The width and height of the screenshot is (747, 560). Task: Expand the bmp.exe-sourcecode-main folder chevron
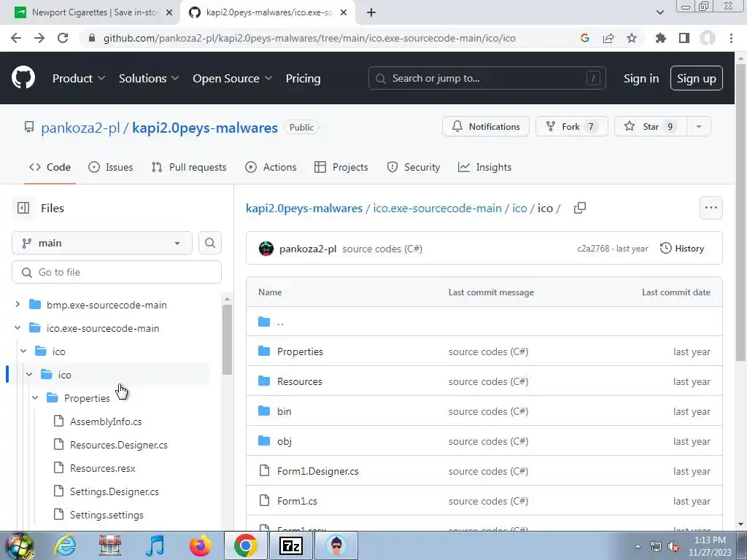coord(18,304)
